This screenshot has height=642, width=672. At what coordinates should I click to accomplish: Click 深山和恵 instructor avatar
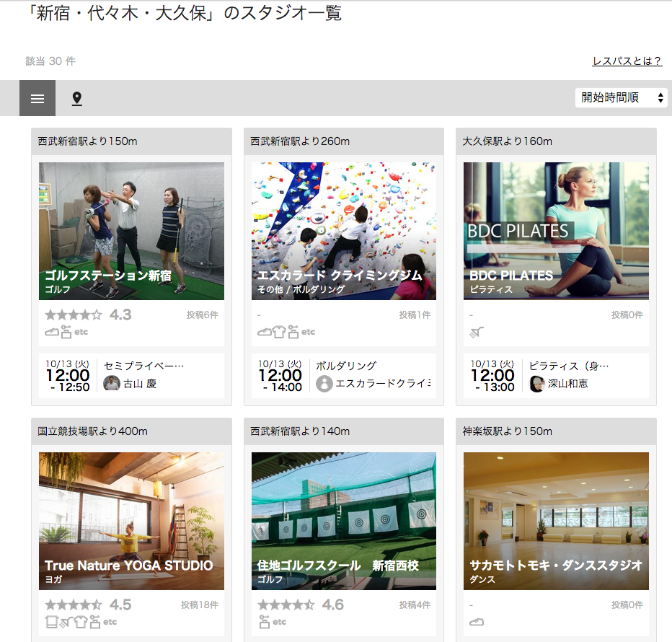[537, 384]
